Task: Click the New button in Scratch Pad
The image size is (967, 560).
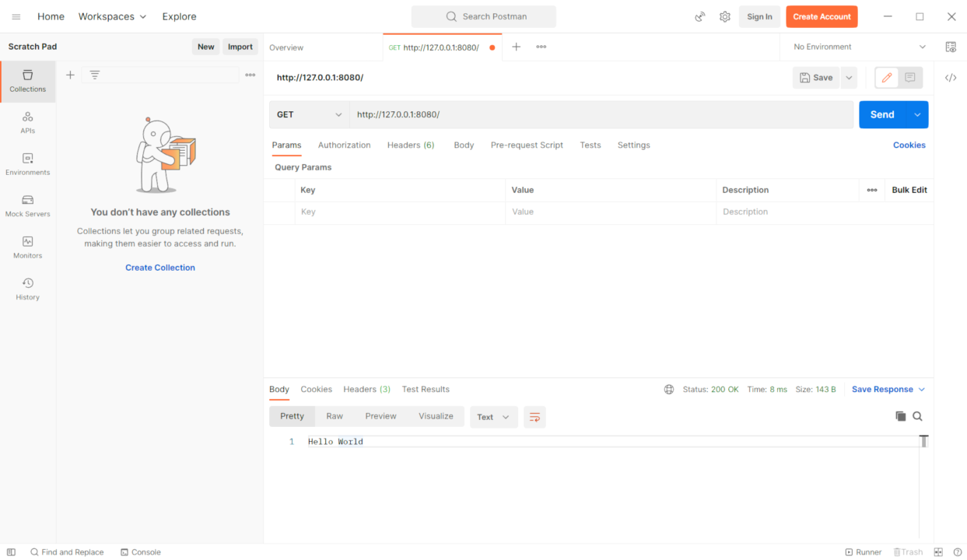Action: [205, 47]
